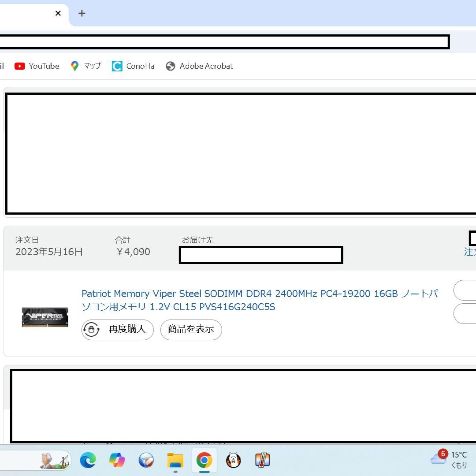The height and width of the screenshot is (476, 476).
Task: Switch to Google Chrome in the taskbar
Action: tap(204, 461)
